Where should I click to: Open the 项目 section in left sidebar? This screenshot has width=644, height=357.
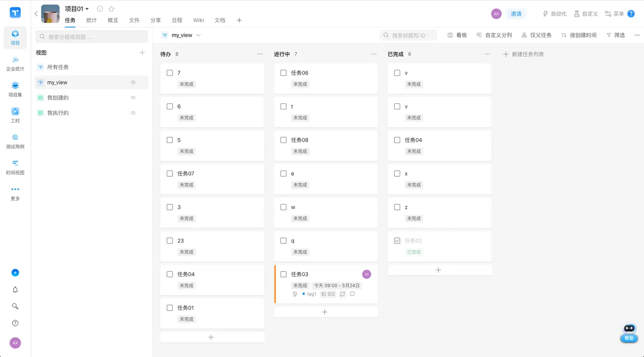[15, 37]
